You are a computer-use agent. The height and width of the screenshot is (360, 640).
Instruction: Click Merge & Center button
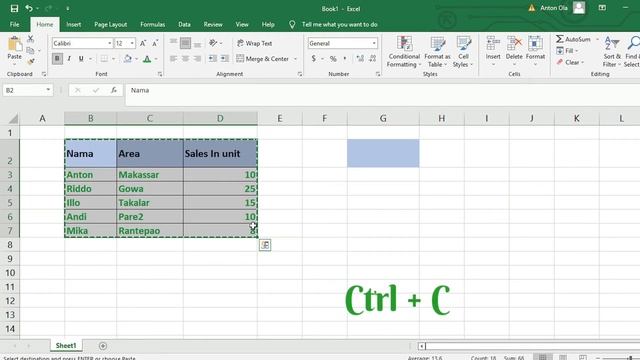[x=263, y=59]
